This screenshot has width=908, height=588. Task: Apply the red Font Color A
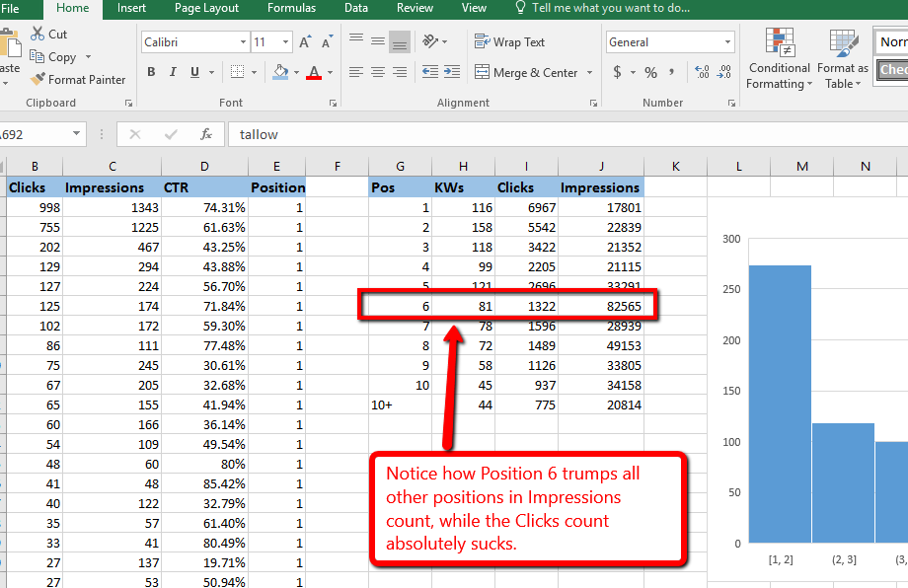pyautogui.click(x=314, y=72)
